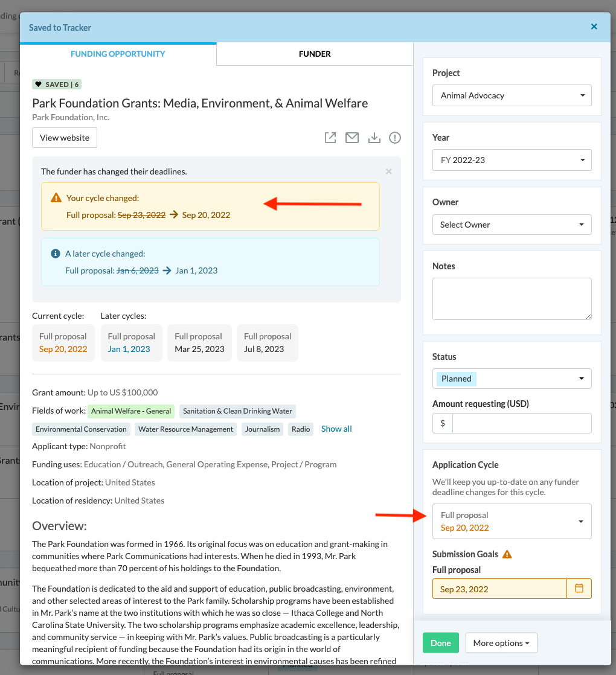616x675 pixels.
Task: Click the Overview heading
Action: pyautogui.click(x=59, y=526)
